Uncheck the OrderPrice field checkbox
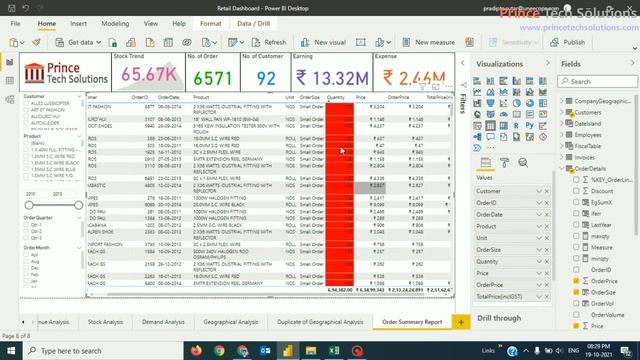This screenshot has width=640, height=360. coord(576,281)
